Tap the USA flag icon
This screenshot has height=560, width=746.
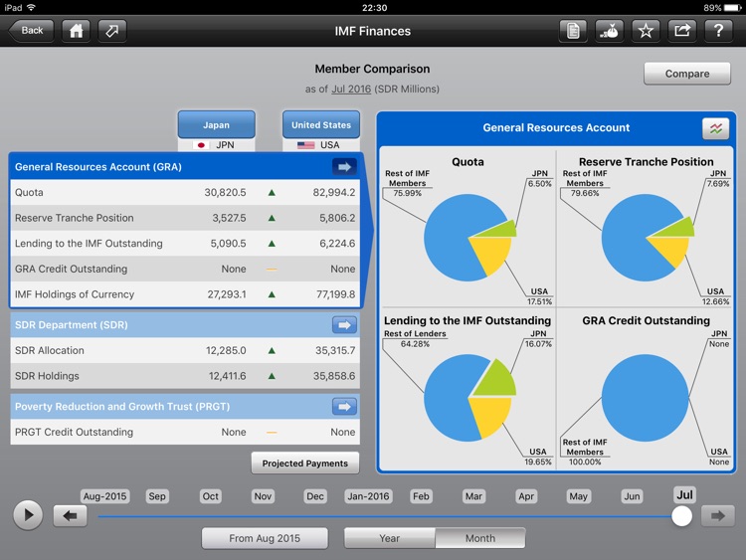(306, 145)
